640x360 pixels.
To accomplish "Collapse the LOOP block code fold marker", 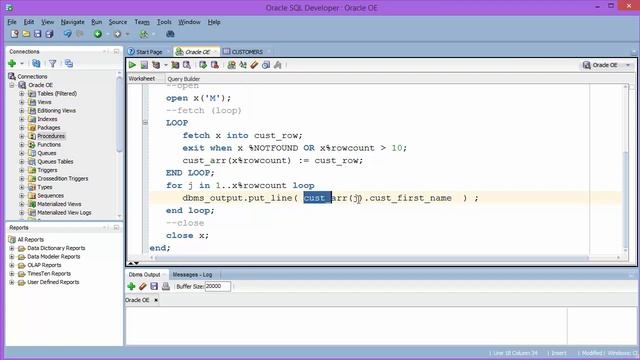I will click(145, 122).
